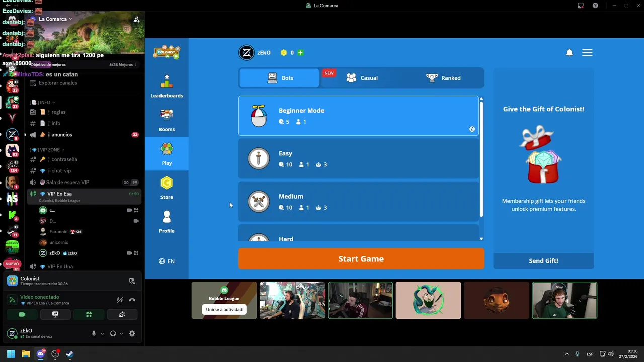Viewport: 644px width, 362px height.
Task: Click the scroll down arrow of mode list
Action: (x=481, y=239)
